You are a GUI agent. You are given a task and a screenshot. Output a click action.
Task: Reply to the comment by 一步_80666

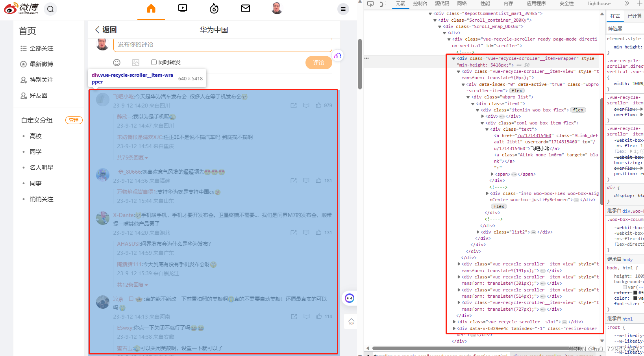click(x=306, y=181)
